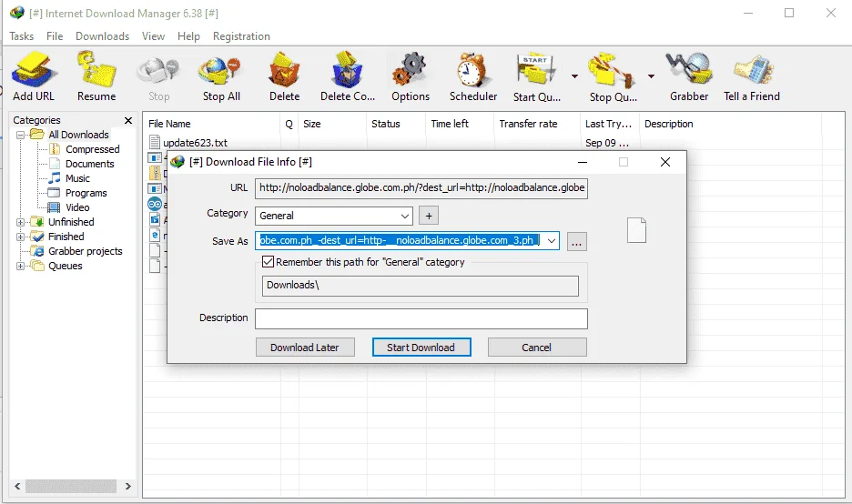Screen dimensions: 852x504
Task: Open Options from the gears icon
Action: [x=410, y=70]
